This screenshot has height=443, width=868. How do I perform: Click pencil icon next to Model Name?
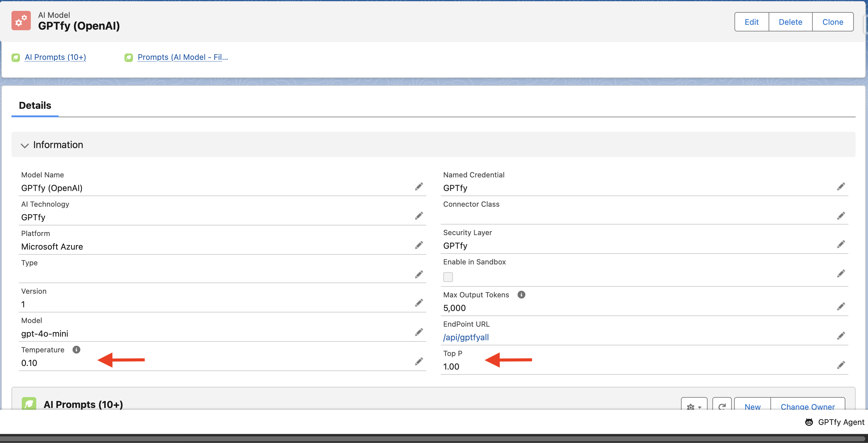pyautogui.click(x=419, y=186)
